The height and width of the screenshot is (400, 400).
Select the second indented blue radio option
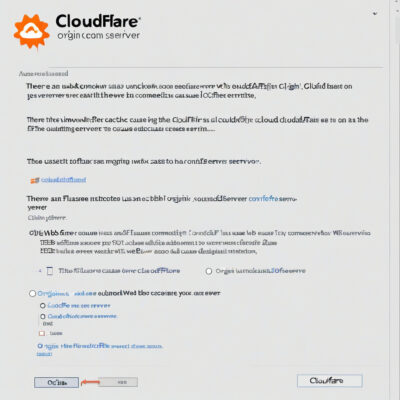pos(43,316)
